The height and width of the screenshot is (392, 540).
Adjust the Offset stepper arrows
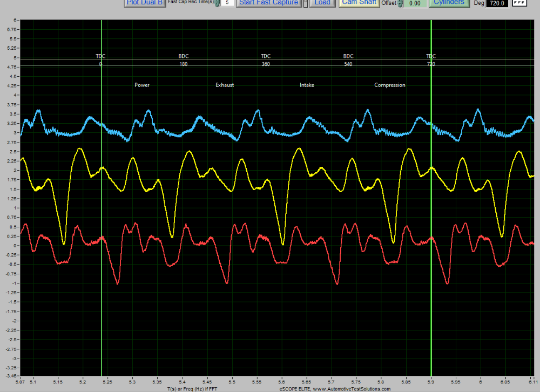click(400, 4)
